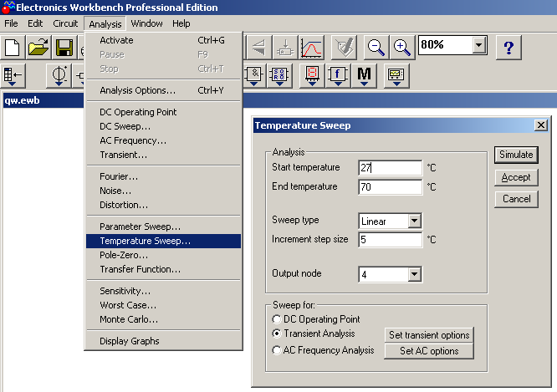Open the Window menu

click(146, 23)
